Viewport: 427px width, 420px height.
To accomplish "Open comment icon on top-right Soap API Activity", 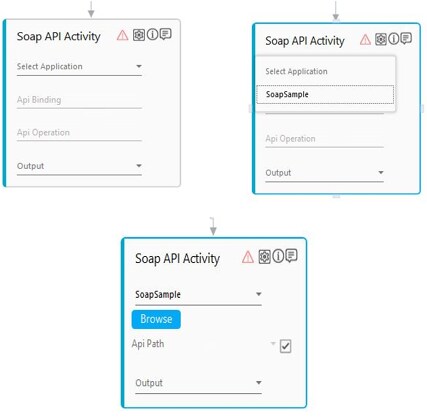I will pyautogui.click(x=406, y=39).
